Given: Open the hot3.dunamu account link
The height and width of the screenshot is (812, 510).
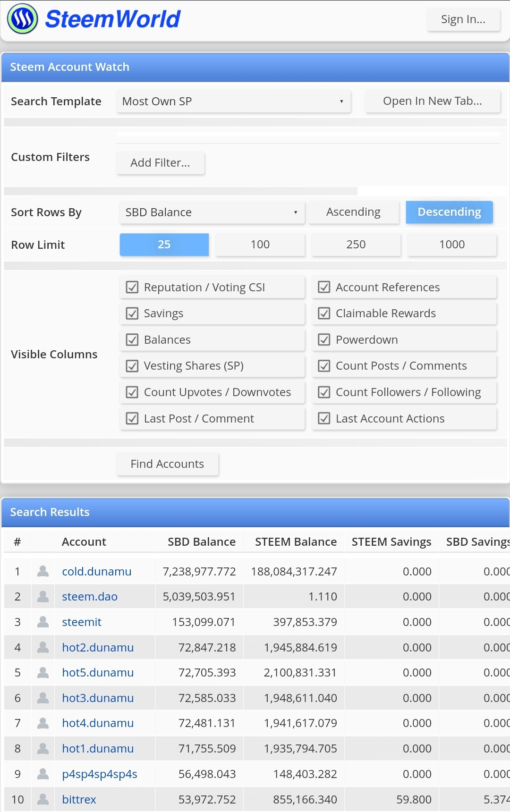Looking at the screenshot, I should point(98,698).
